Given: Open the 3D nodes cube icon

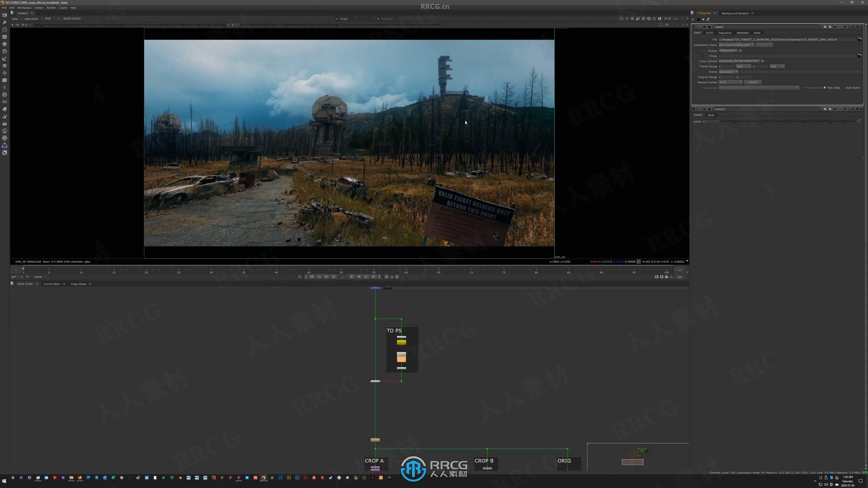Looking at the screenshot, I should coord(4,80).
